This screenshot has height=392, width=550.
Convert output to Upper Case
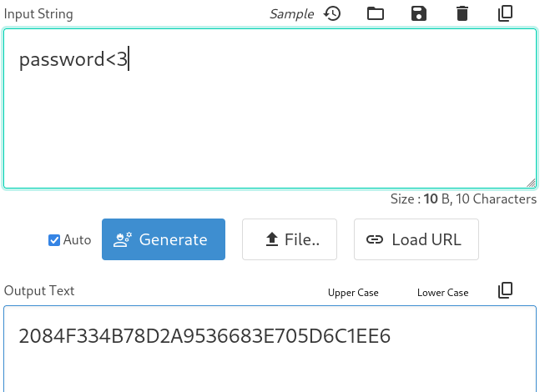coord(353,293)
